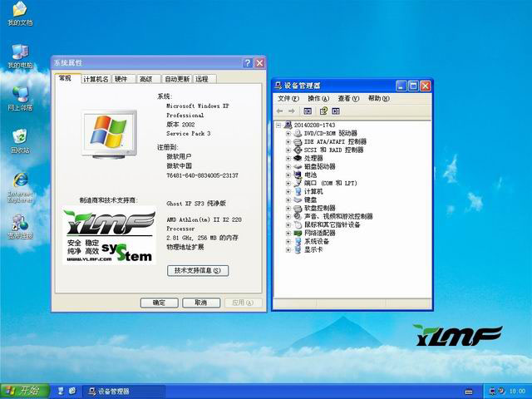The height and width of the screenshot is (399, 532).
Task: Select the ports (COM 和 LPT) icon
Action: pos(298,183)
